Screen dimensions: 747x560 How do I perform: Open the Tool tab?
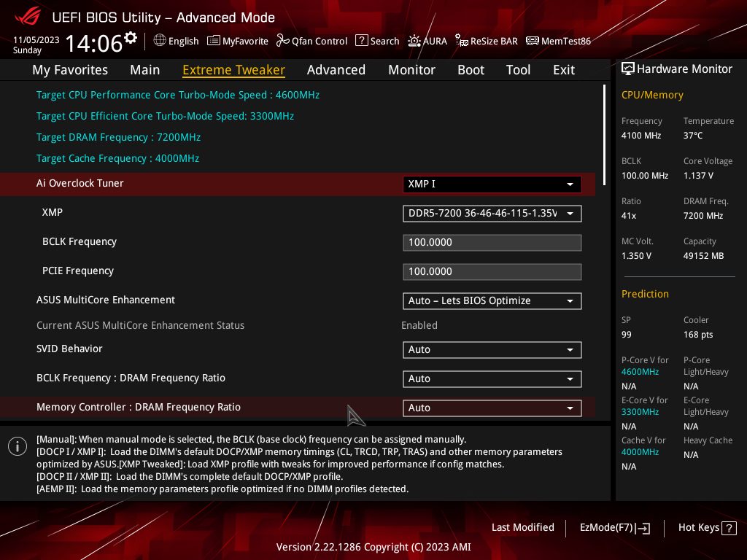(x=519, y=70)
